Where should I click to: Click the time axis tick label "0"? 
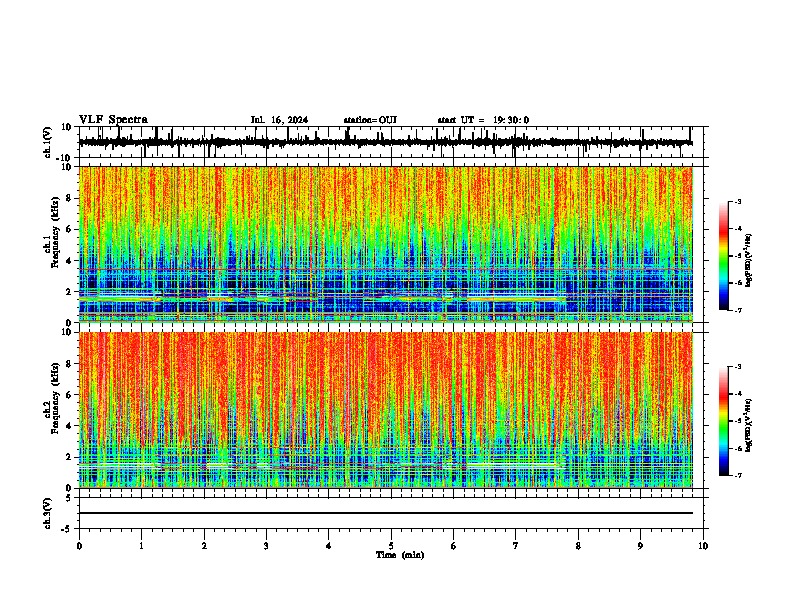tap(79, 546)
